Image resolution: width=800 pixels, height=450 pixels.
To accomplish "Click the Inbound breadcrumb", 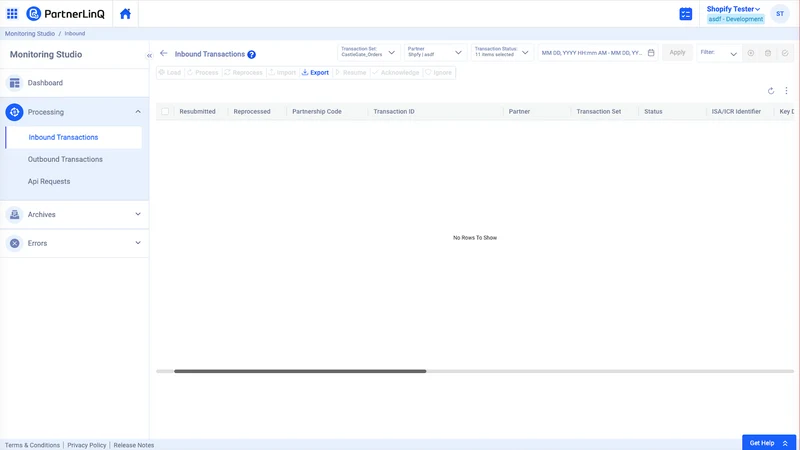I will [x=74, y=34].
